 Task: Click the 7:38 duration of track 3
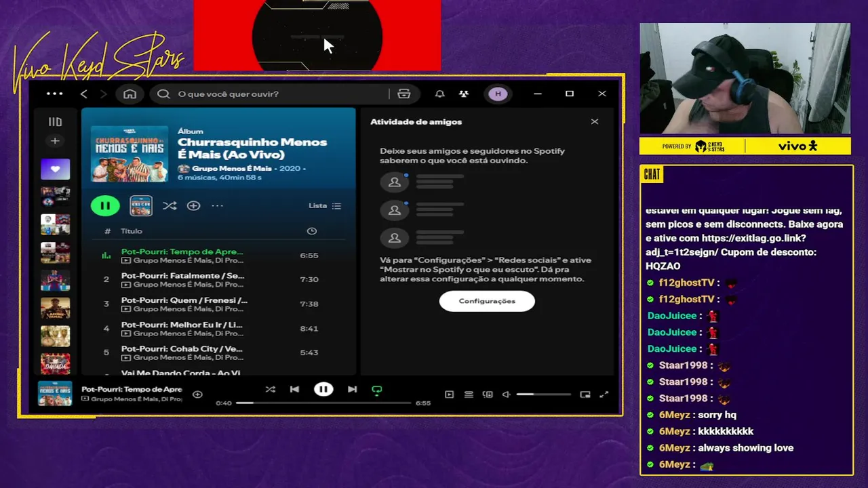(309, 304)
